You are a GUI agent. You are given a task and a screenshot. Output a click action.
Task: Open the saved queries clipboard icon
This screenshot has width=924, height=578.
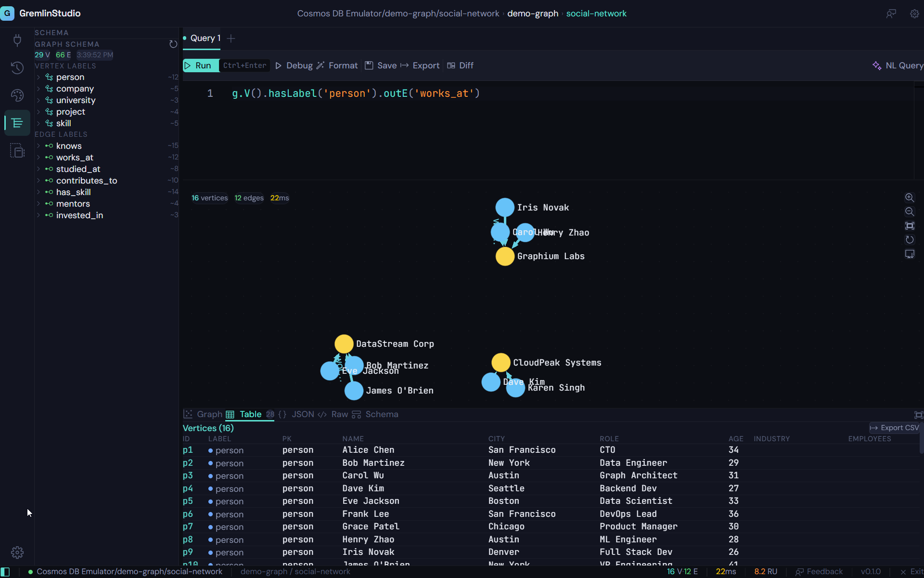pyautogui.click(x=17, y=150)
